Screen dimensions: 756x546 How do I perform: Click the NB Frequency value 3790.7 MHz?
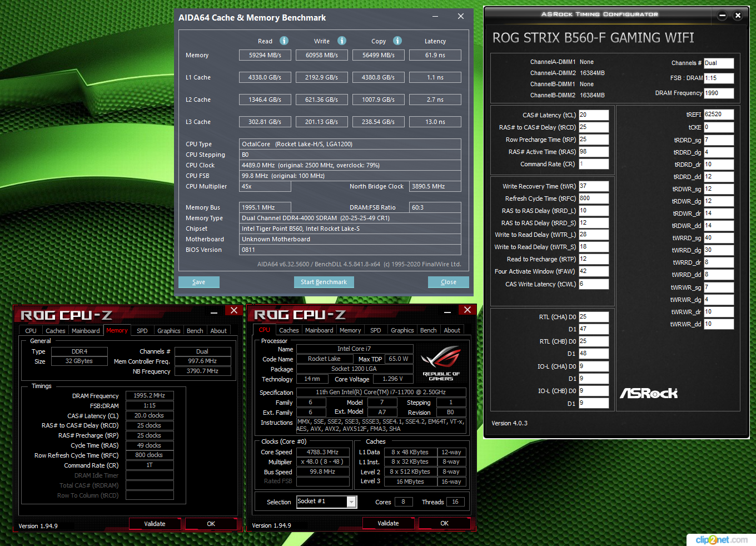point(203,371)
